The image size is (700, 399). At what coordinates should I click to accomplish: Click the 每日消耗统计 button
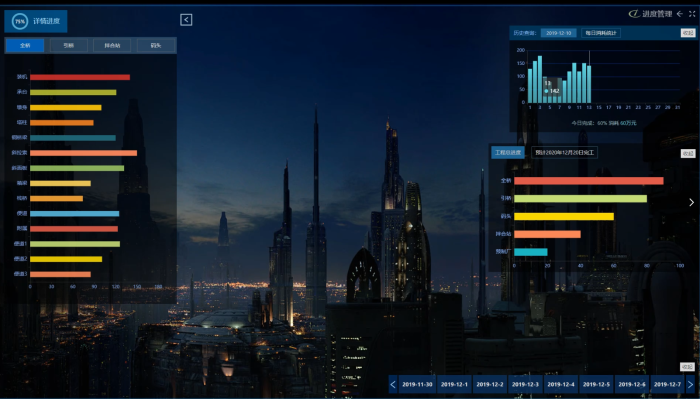coord(601,33)
